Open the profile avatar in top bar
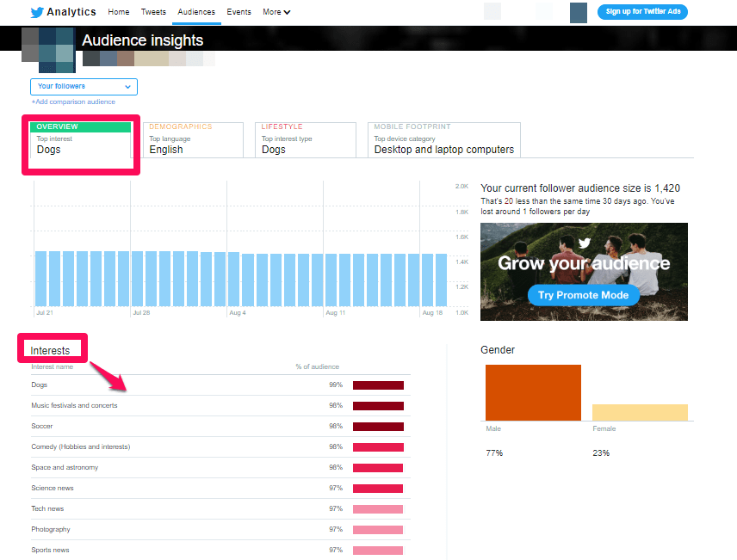 coord(578,13)
